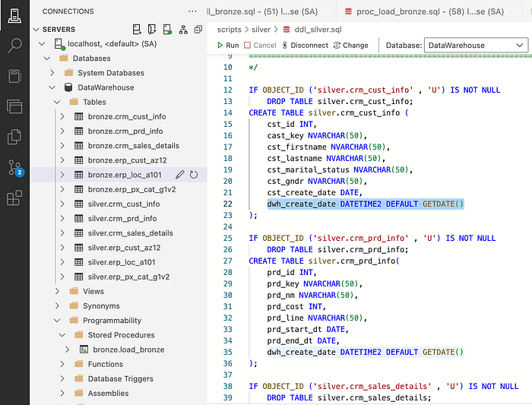The width and height of the screenshot is (532, 405).
Task: Open the Database dropdown showing DataWarehouse
Action: point(476,46)
